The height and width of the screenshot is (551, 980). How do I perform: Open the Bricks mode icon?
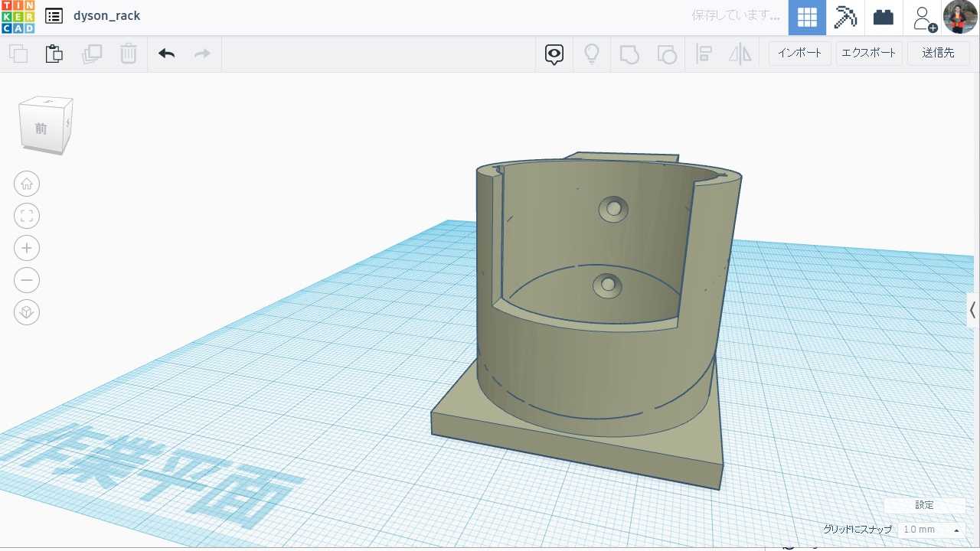point(884,17)
